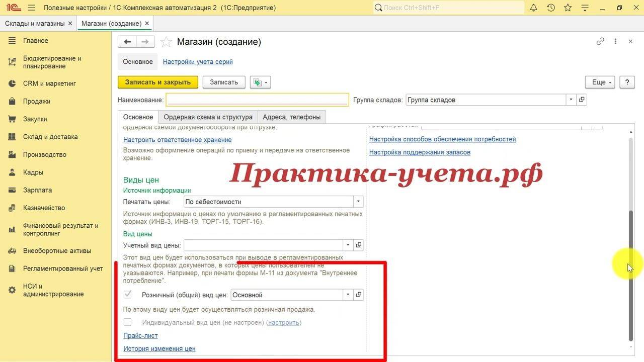
Task: Click Закупки cart icon
Action: 13,119
